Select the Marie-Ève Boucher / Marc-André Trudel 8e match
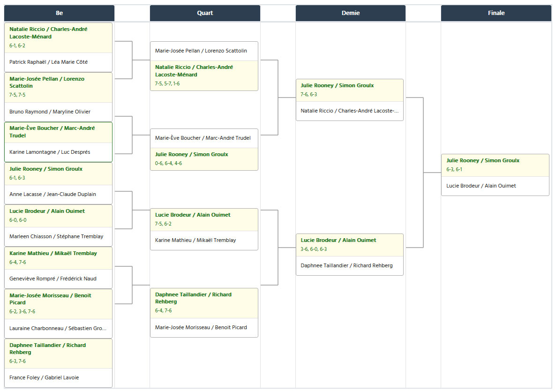 [58, 142]
